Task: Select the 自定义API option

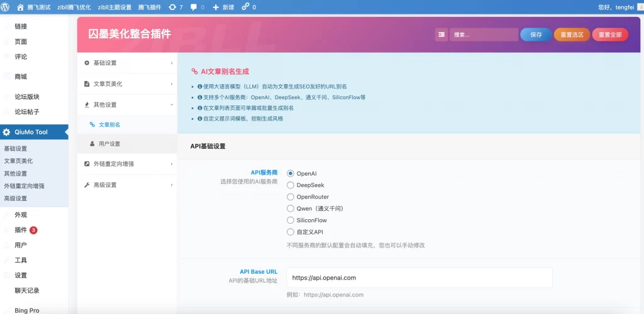Action: tap(291, 232)
